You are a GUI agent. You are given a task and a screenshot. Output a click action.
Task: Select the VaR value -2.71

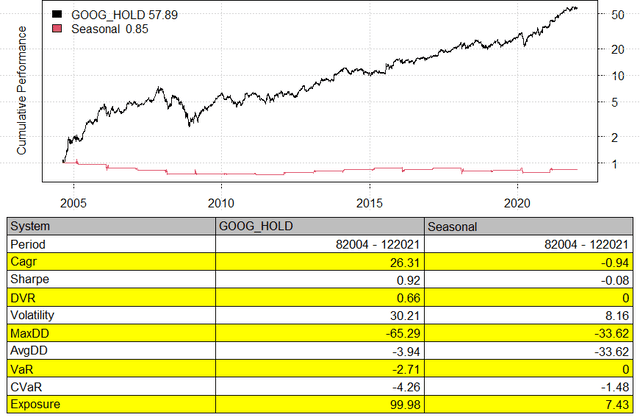pos(406,369)
